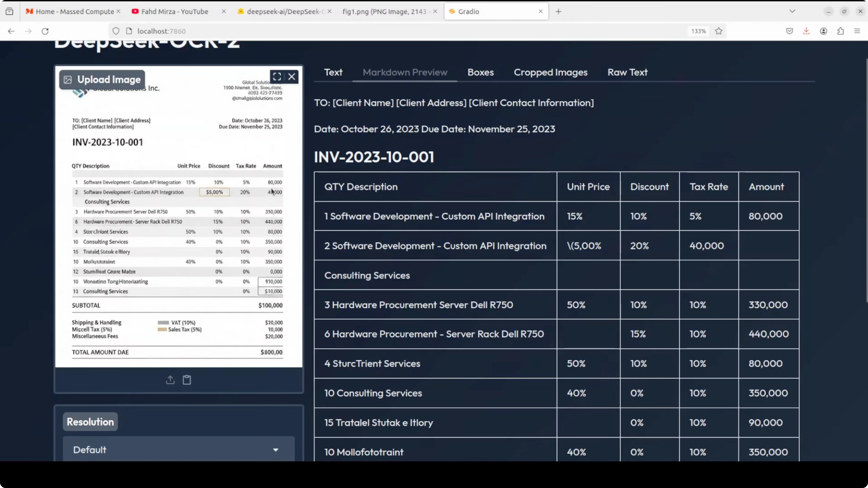Expand the Resolution Default dropdown
Image resolution: width=868 pixels, height=488 pixels.
(x=179, y=450)
